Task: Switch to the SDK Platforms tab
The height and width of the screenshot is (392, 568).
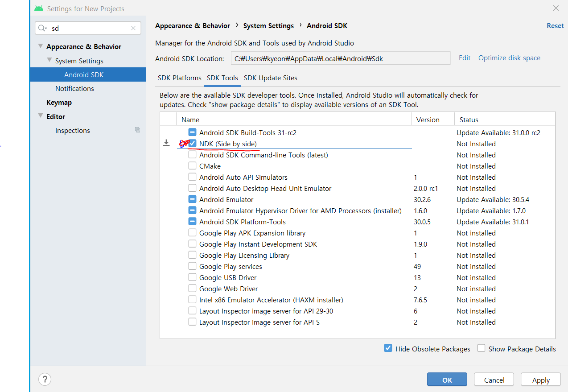Action: [180, 78]
